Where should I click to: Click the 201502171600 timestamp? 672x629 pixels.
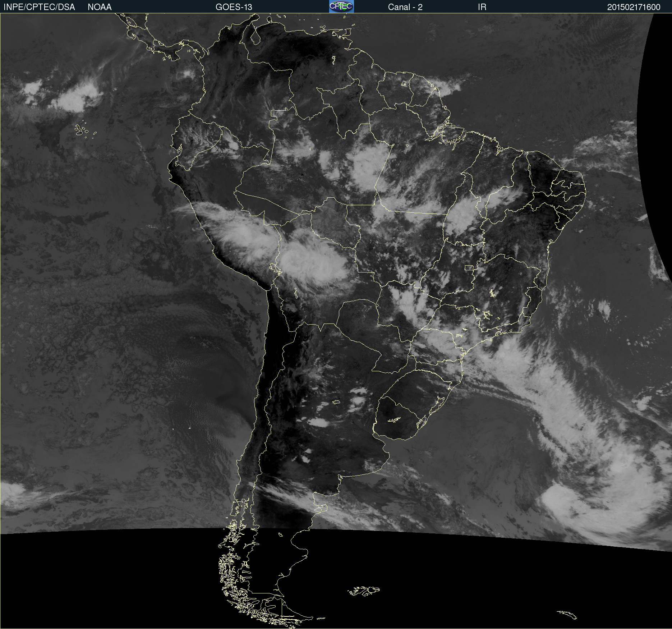(x=634, y=7)
